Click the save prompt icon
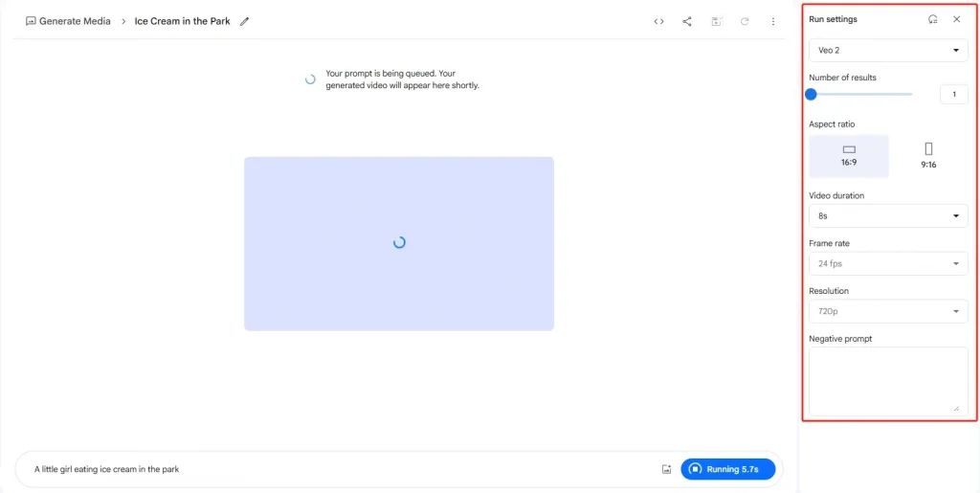980x493 pixels. point(716,21)
